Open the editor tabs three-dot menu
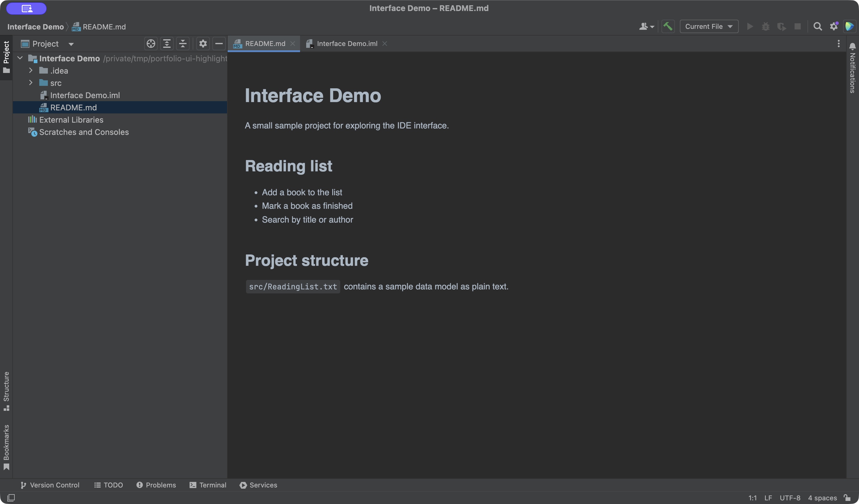Viewport: 859px width, 504px height. [x=838, y=44]
